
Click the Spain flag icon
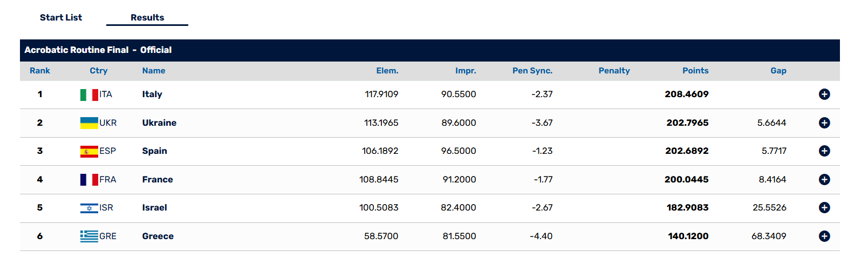pos(89,152)
